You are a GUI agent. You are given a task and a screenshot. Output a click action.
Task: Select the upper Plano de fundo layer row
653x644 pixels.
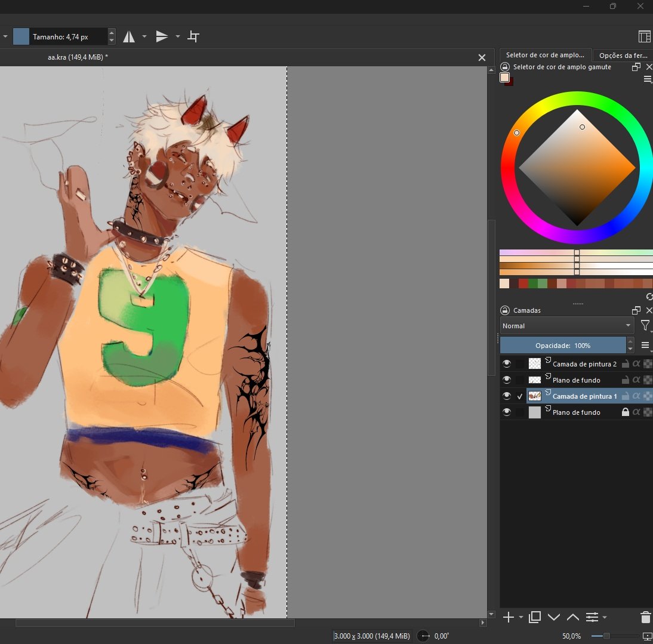coord(577,380)
